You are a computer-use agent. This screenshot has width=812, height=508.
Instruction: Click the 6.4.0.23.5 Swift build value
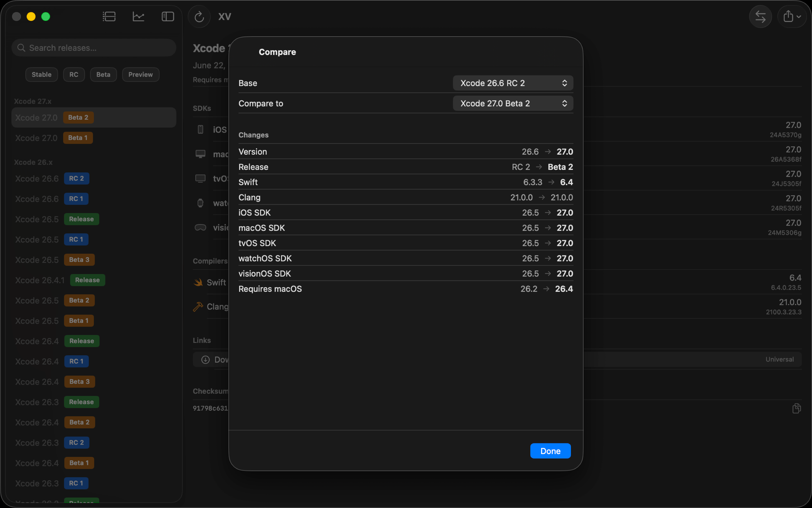[786, 288]
